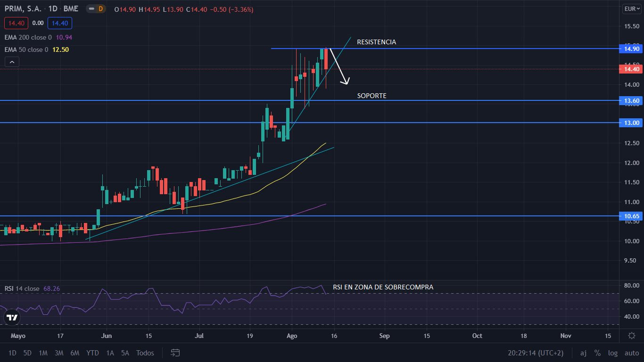Click the blue 14.40 buy price box
Viewport: 644px width, 362px height.
(59, 23)
